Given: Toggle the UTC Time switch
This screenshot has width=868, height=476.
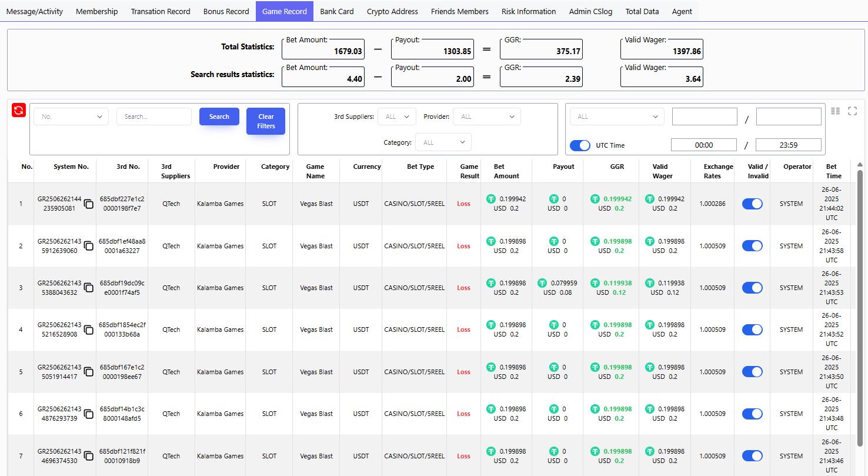Looking at the screenshot, I should click(580, 145).
